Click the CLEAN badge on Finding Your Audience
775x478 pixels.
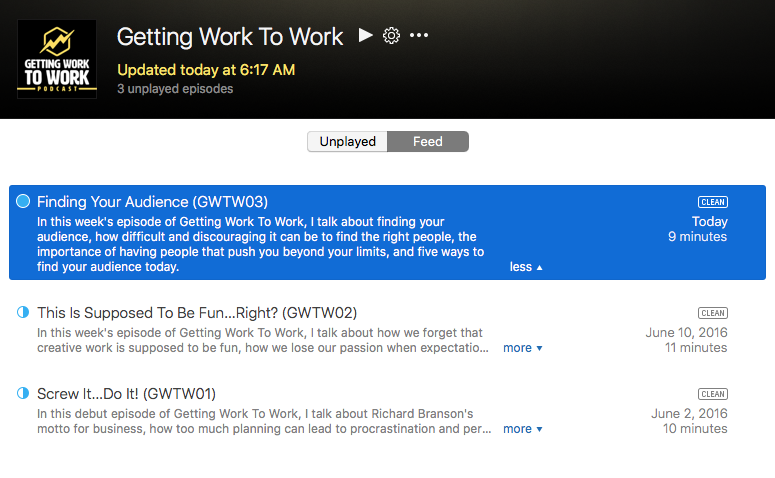[713, 202]
